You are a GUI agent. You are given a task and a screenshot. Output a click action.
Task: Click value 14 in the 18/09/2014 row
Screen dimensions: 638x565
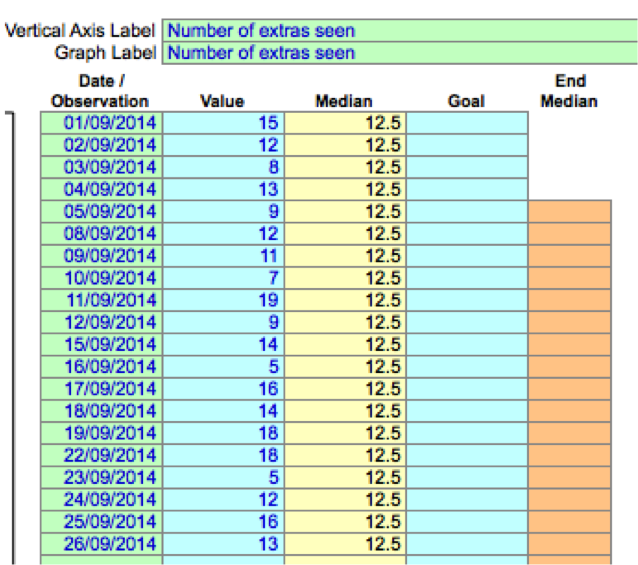[x=223, y=411]
